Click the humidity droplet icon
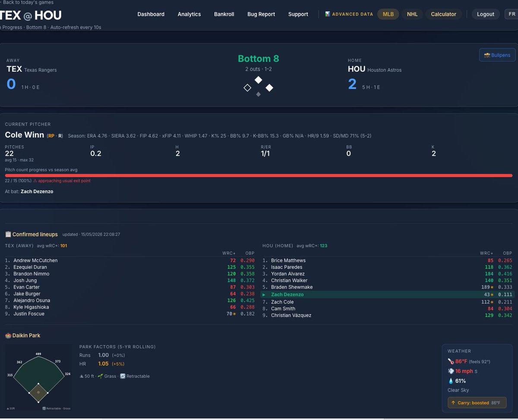The height and width of the screenshot is (420, 518). (x=451, y=381)
